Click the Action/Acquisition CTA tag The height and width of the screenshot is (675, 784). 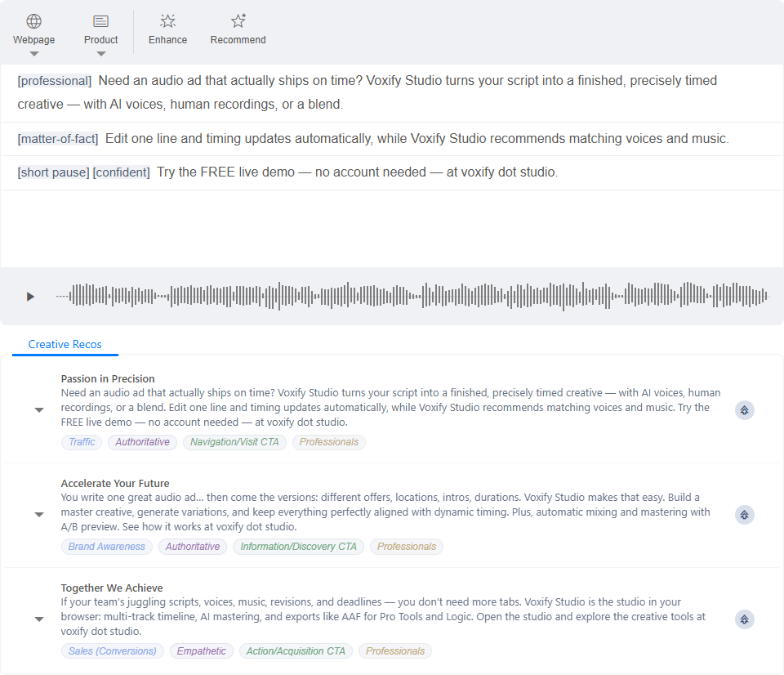tap(296, 651)
